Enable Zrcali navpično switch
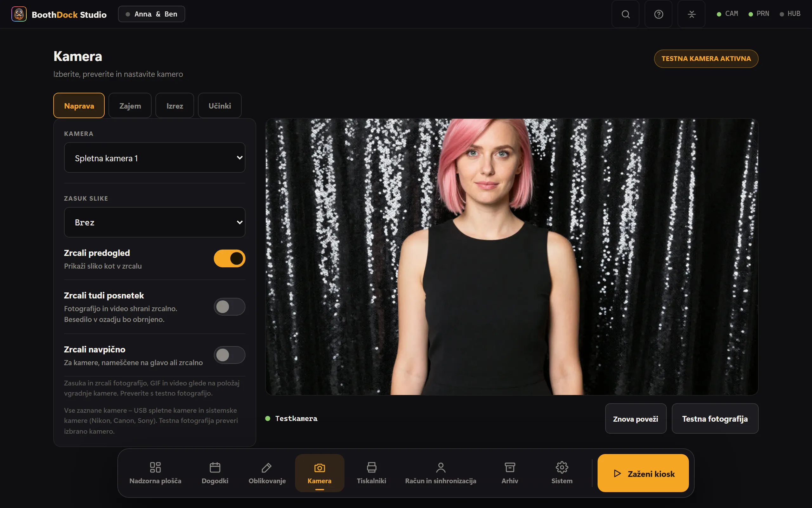 (x=230, y=355)
